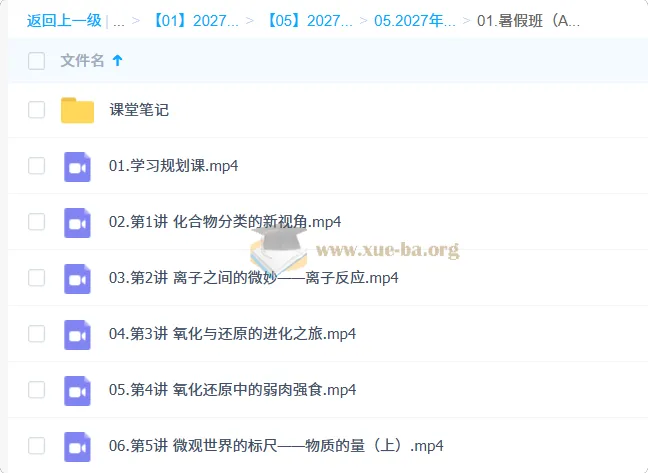Open the 05.2027年... breadcrumb
This screenshot has width=648, height=473.
[415, 20]
